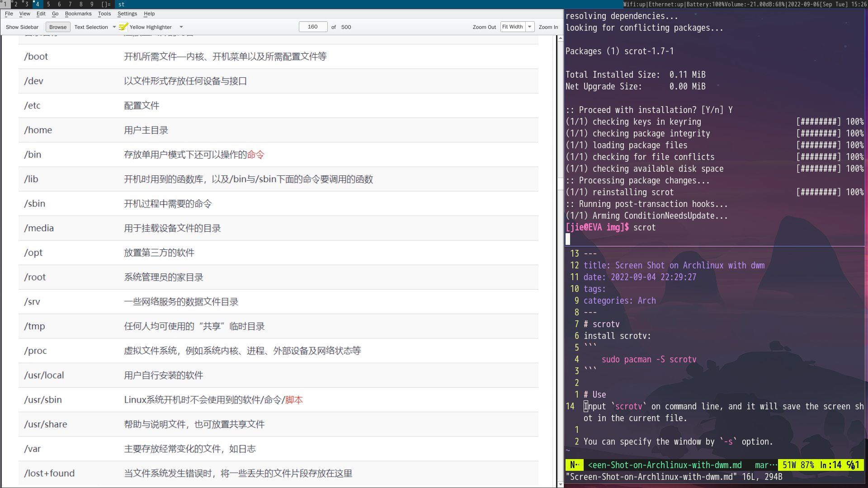This screenshot has width=868, height=488.
Task: Click the scrollbar up arrow of the document
Action: [561, 38]
